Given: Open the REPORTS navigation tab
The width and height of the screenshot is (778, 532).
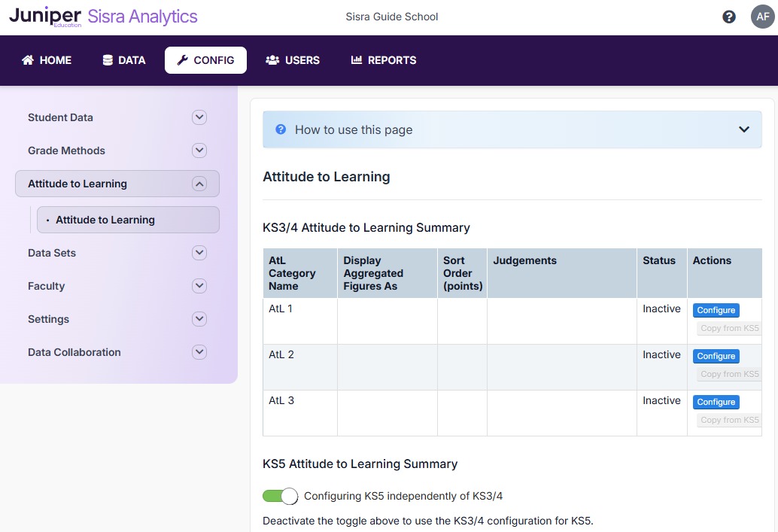Looking at the screenshot, I should [384, 60].
